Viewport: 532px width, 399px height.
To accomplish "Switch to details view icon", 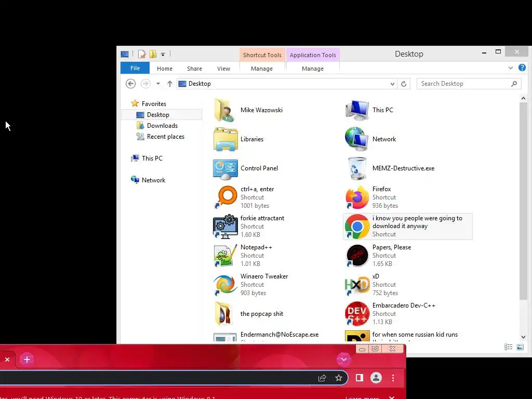I will [508, 347].
